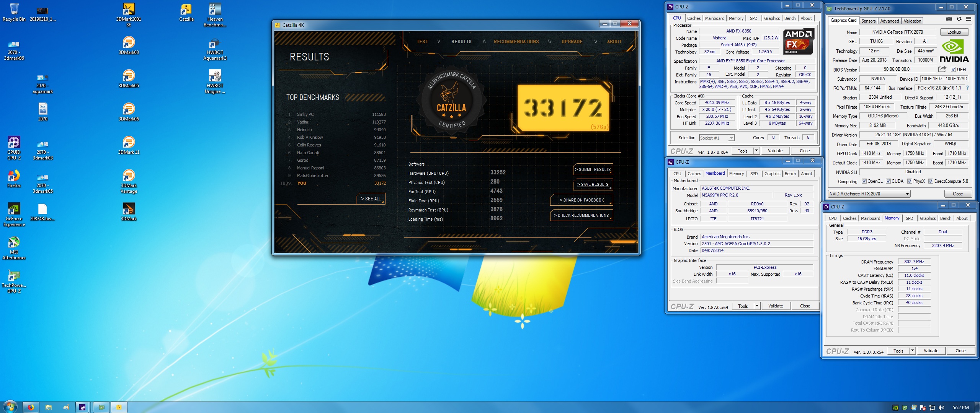Open the Sensors tab in GPU-Z
The height and width of the screenshot is (413, 980).
868,21
